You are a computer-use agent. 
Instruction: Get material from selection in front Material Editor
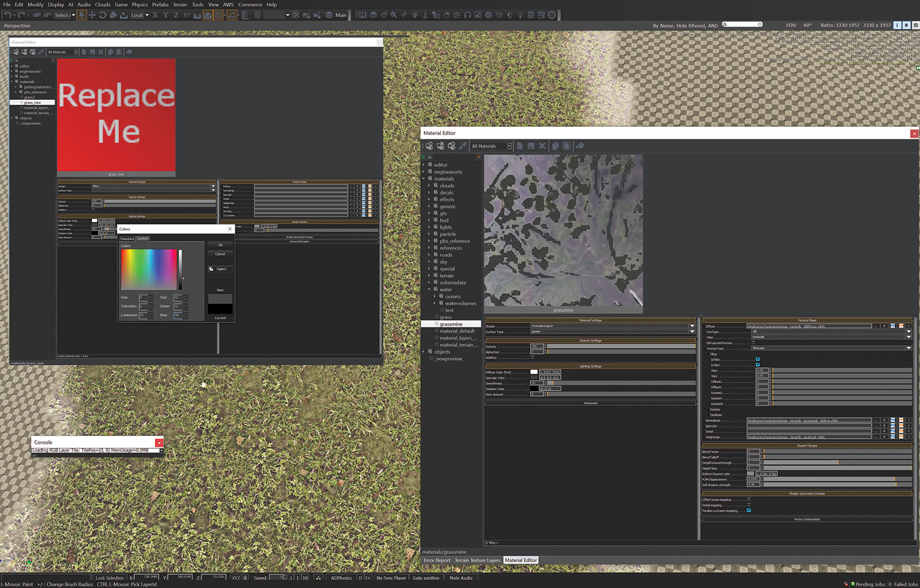451,146
